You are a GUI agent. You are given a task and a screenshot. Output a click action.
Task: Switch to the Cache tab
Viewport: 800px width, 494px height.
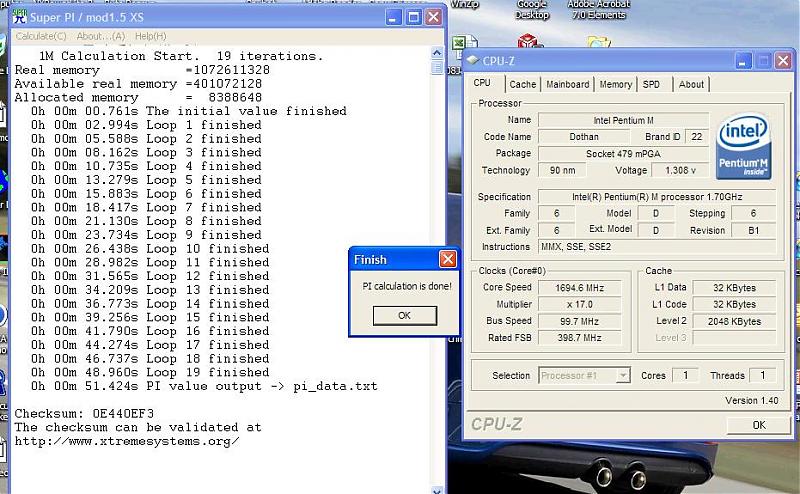tap(522, 85)
